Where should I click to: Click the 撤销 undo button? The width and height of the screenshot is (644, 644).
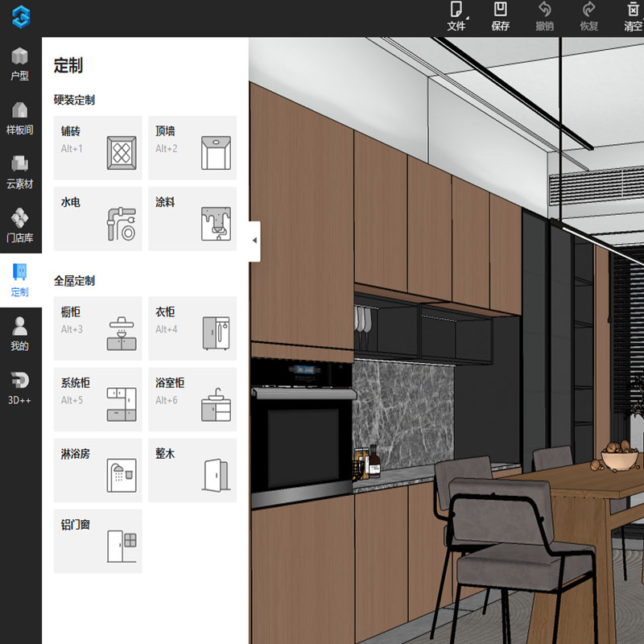(545, 16)
